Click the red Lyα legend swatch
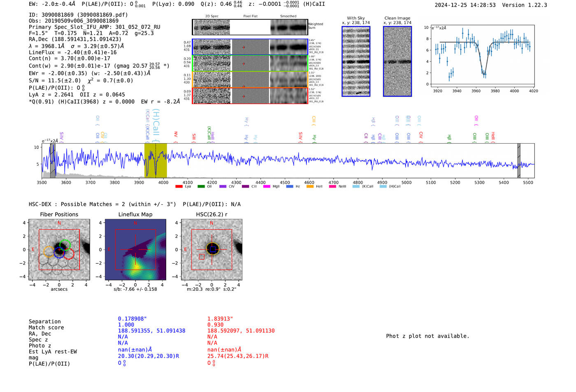 (179, 186)
